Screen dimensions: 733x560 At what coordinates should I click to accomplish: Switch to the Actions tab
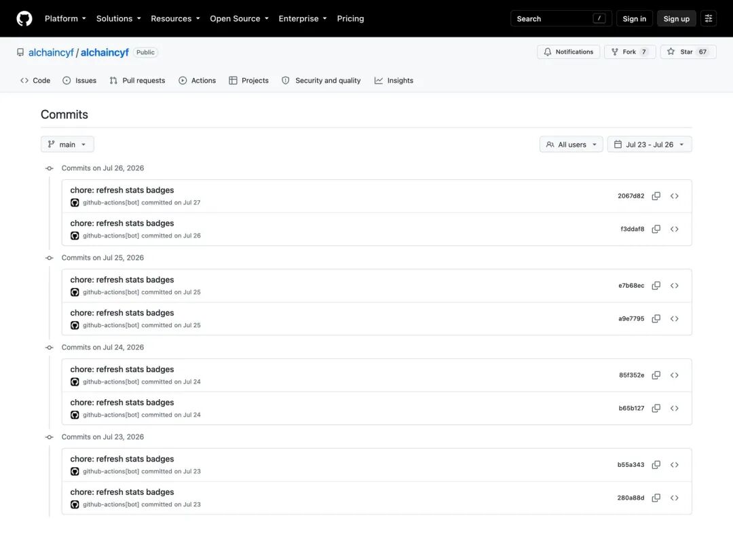pyautogui.click(x=197, y=80)
